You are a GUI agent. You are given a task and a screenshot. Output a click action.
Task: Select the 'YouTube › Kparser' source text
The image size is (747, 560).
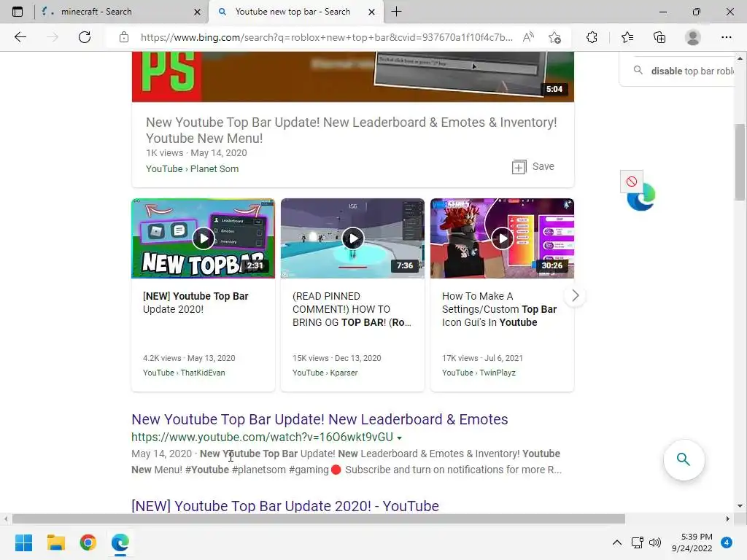pyautogui.click(x=325, y=373)
